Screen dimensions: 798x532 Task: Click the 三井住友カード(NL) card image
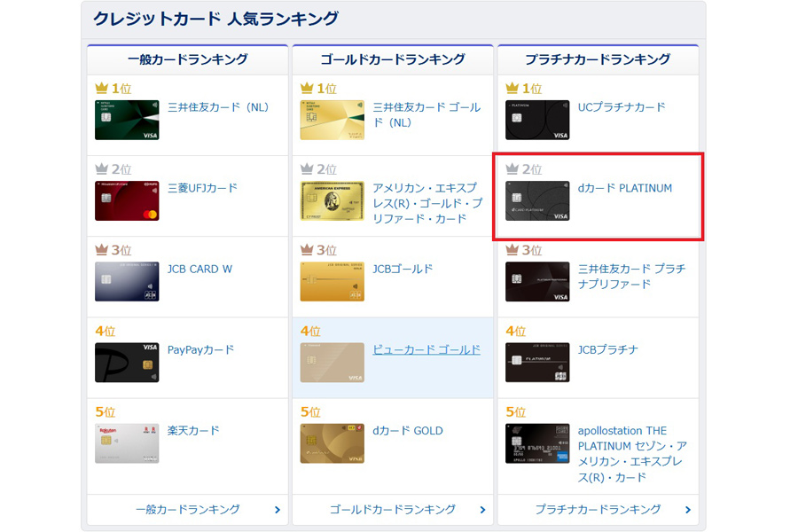coord(127,121)
